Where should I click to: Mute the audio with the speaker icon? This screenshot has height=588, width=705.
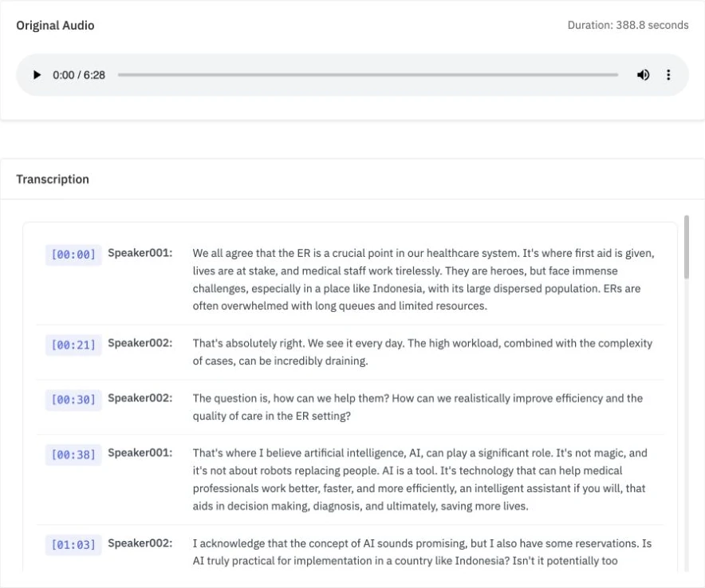click(x=643, y=75)
